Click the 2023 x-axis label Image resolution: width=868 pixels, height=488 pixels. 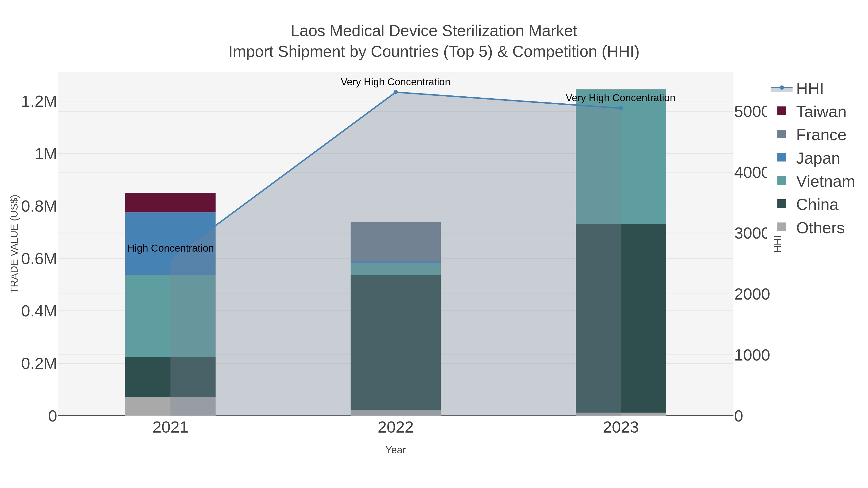coord(621,428)
